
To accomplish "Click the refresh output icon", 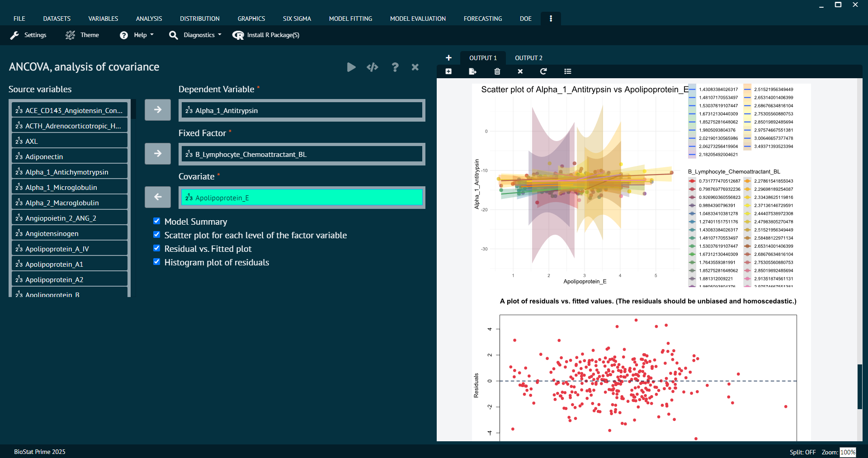I will (543, 71).
